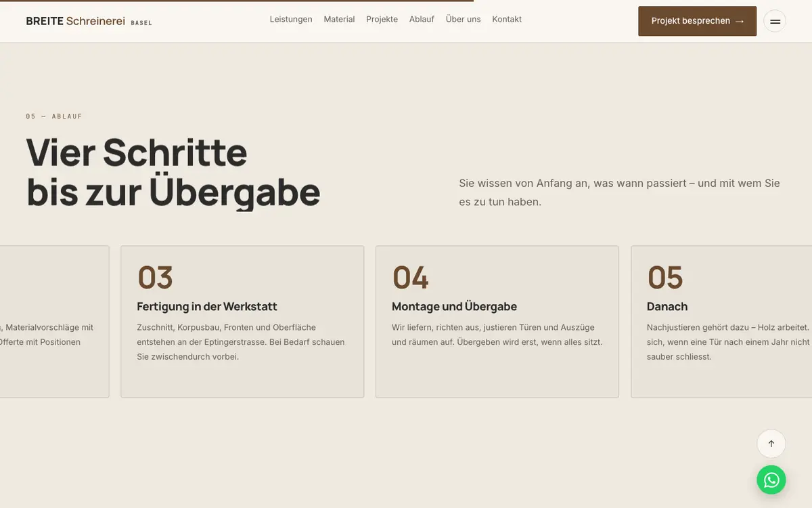Click the large 03 step number

pyautogui.click(x=155, y=278)
